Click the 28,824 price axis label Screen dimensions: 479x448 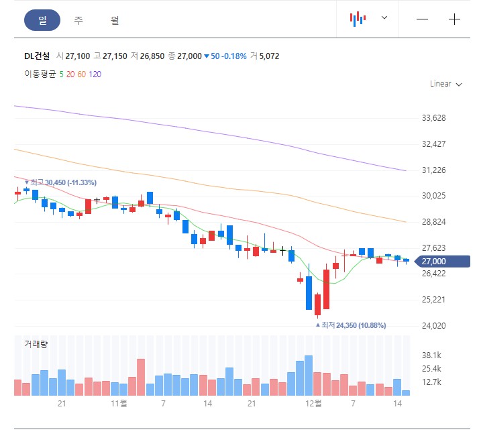(x=434, y=222)
